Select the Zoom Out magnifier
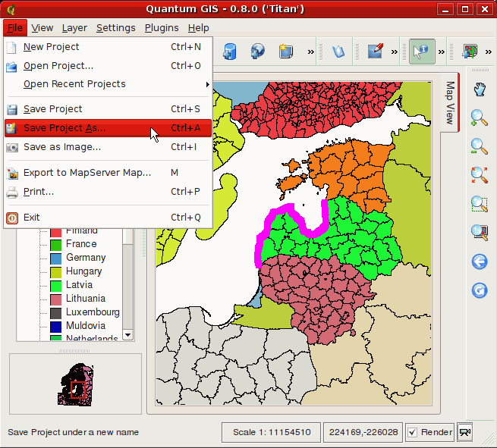 tap(479, 146)
